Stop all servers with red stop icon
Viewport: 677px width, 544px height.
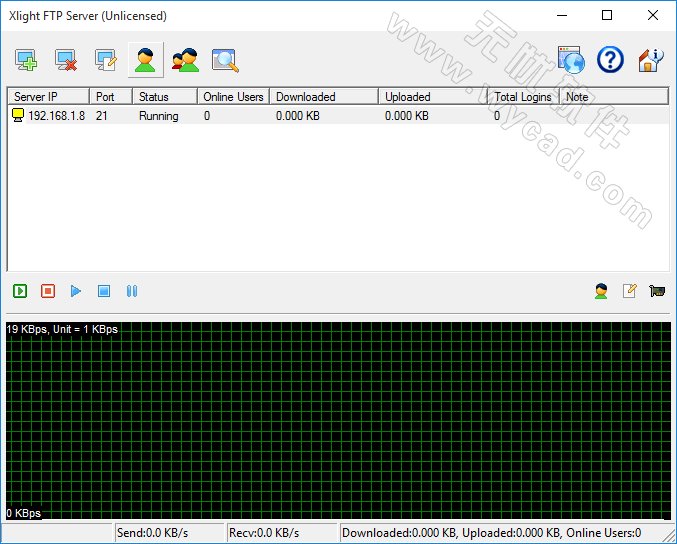48,291
